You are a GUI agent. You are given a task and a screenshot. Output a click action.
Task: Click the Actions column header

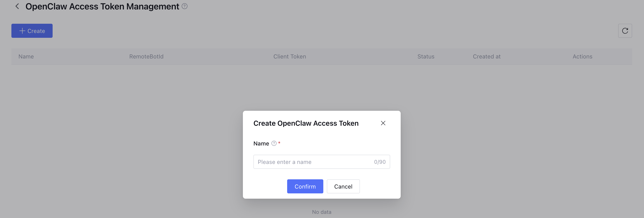[582, 57]
